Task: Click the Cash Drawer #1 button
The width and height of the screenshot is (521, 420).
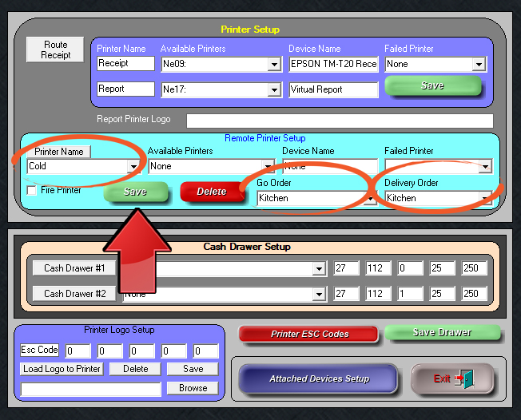Action: [x=74, y=268]
